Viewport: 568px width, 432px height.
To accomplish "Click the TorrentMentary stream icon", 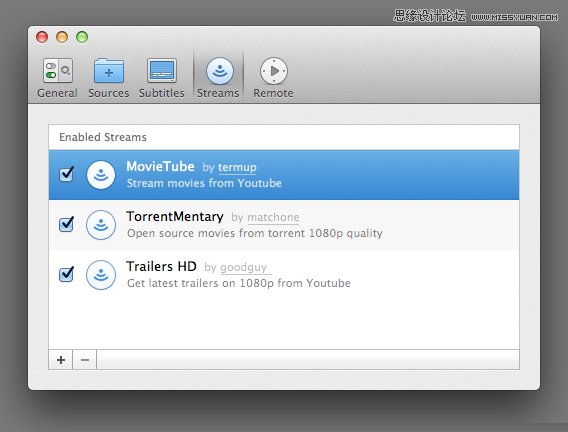I will [101, 225].
